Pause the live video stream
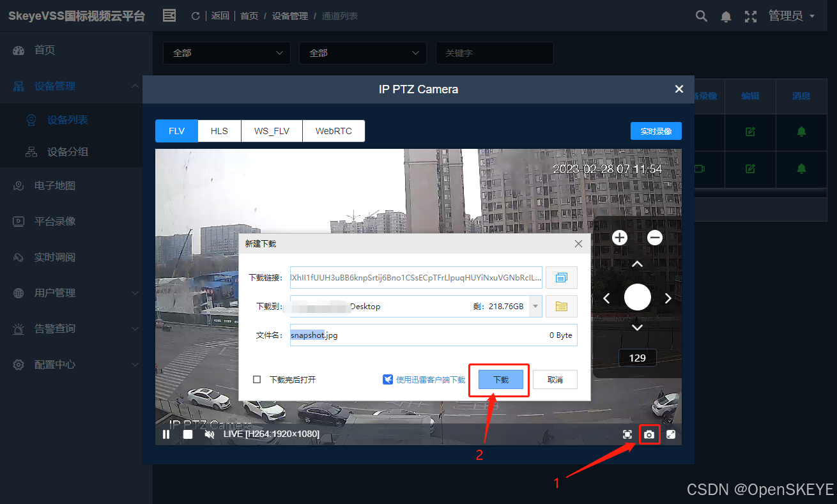Viewport: 837px width, 504px height. [166, 434]
